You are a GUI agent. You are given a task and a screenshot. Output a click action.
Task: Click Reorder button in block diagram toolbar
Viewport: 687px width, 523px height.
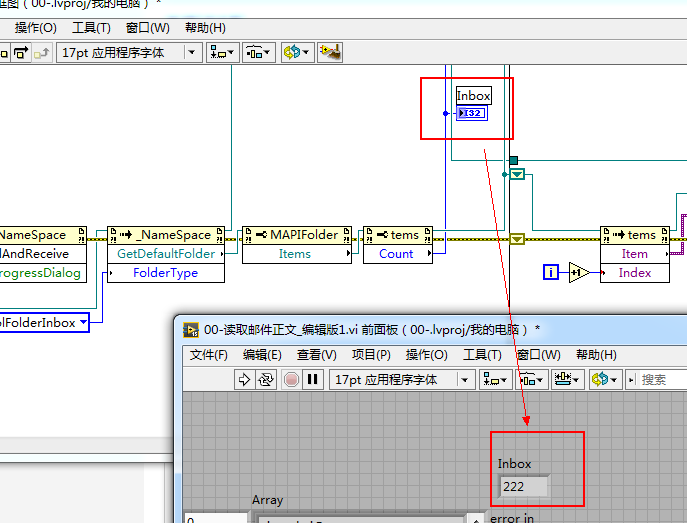point(297,53)
